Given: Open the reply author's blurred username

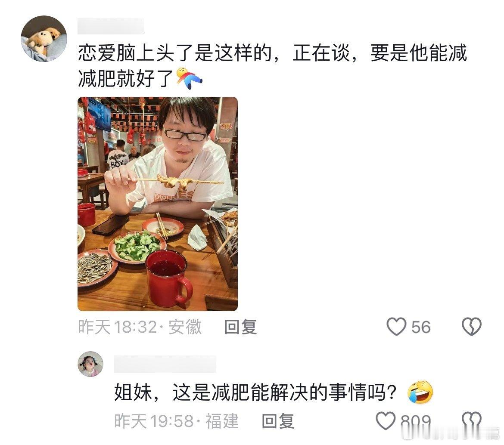Looking at the screenshot, I should coord(165,364).
